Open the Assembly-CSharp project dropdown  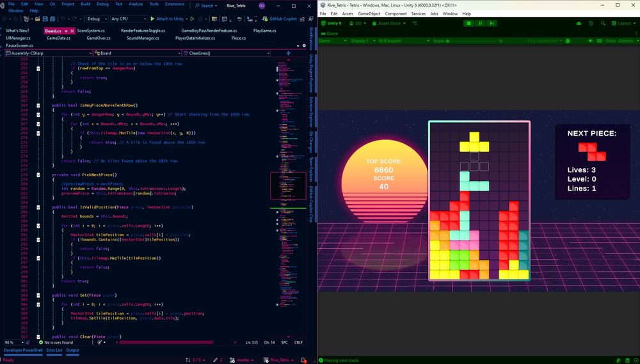pyautogui.click(x=48, y=53)
